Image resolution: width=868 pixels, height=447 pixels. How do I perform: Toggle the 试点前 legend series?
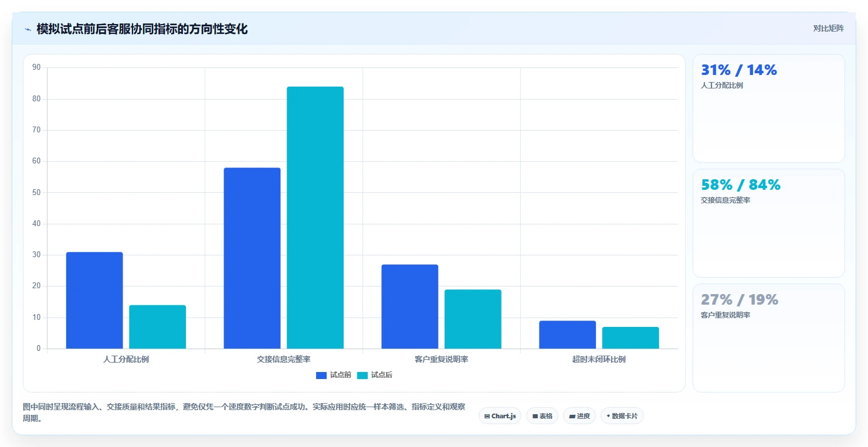334,375
